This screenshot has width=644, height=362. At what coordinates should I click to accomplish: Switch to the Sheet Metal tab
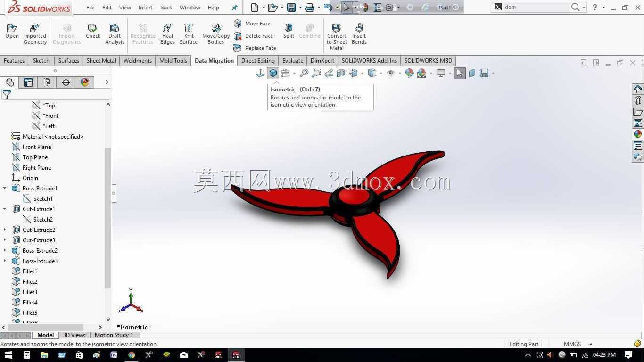101,60
